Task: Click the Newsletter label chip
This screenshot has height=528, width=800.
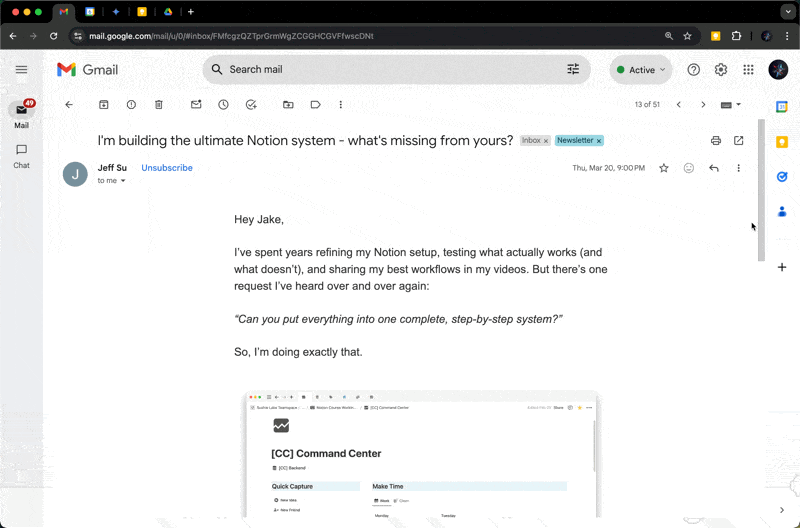Action: click(x=575, y=140)
